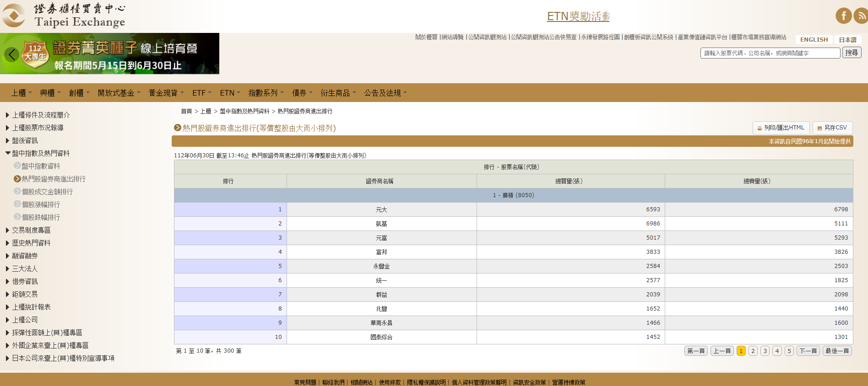Screen dimensions: 868x386
Task: Open the 開放式基金 main menu
Action: [119, 93]
